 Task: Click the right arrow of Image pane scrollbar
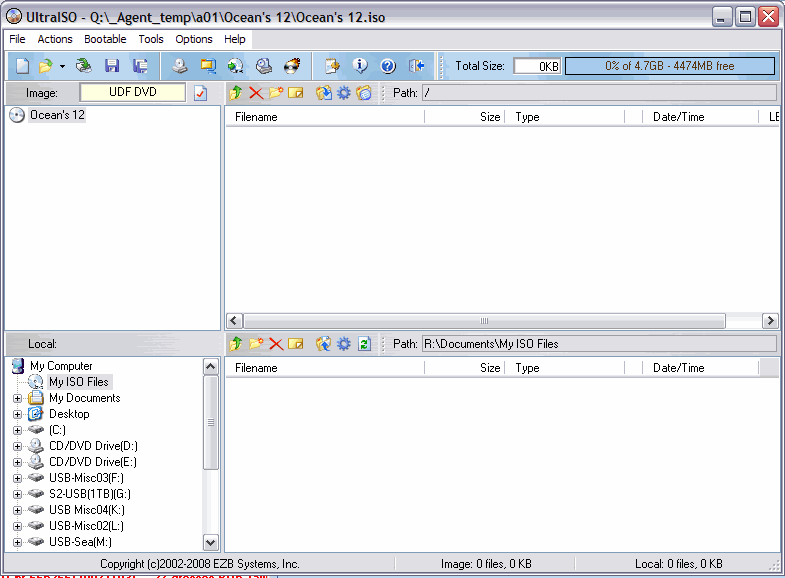[770, 321]
